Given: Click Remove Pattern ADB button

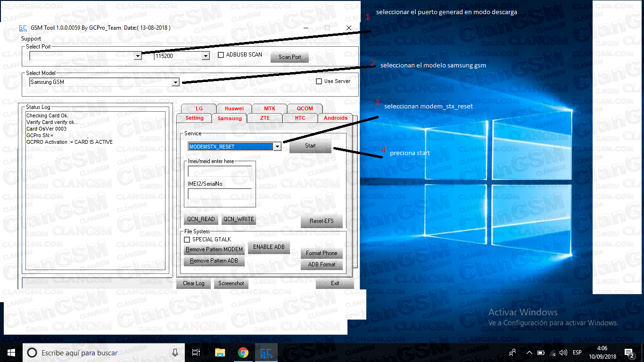Looking at the screenshot, I should pos(214,261).
